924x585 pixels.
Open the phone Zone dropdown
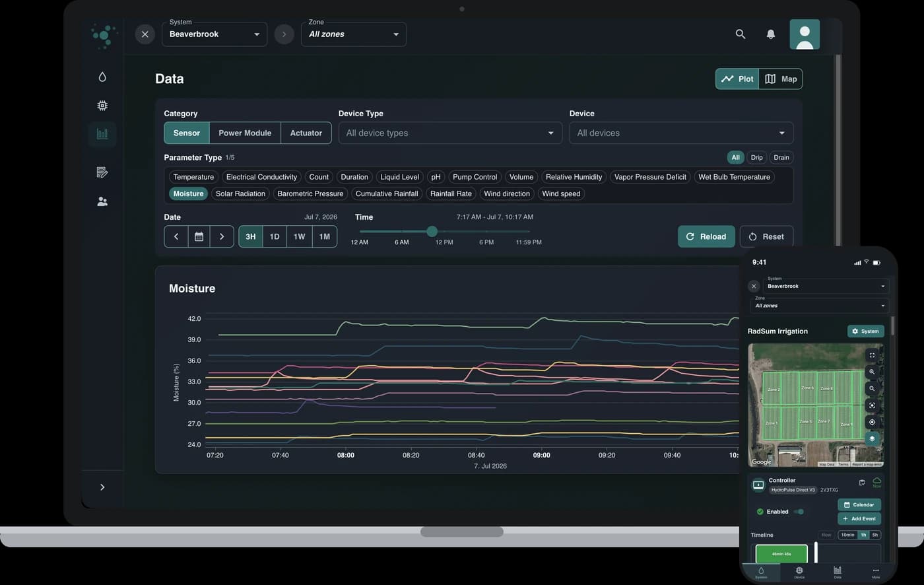tap(820, 305)
